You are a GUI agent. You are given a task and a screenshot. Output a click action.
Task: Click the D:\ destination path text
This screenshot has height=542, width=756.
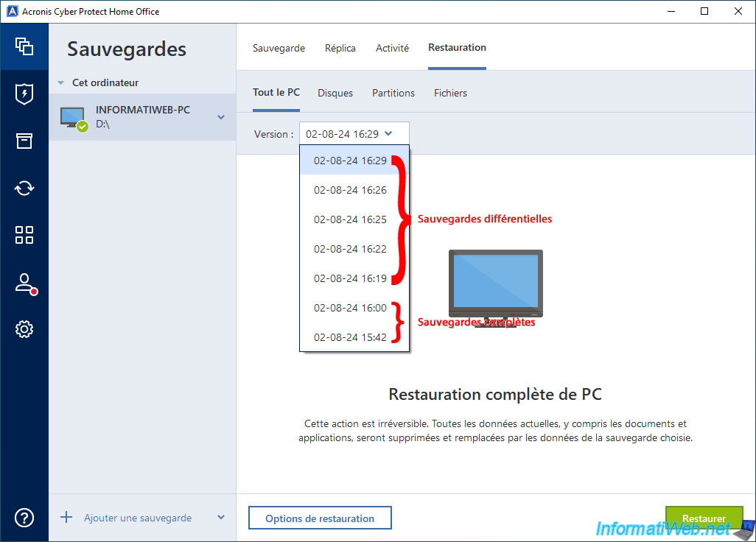click(x=102, y=124)
